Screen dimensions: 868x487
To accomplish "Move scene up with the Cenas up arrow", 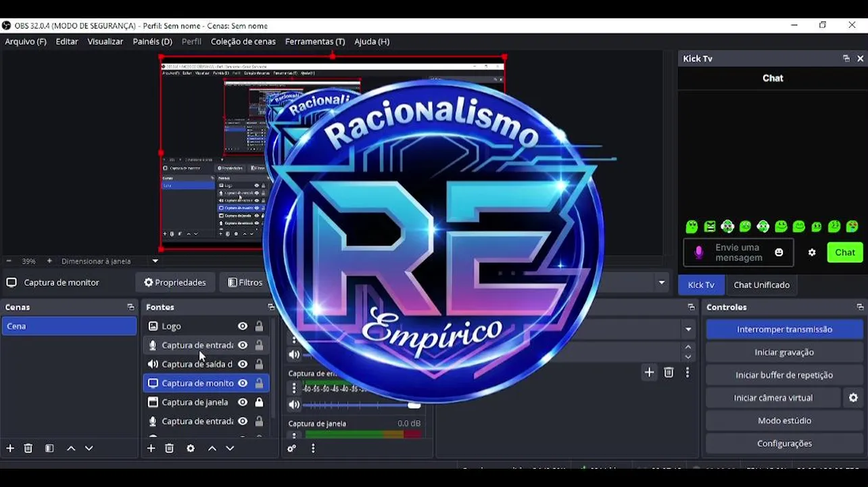I will click(x=71, y=448).
